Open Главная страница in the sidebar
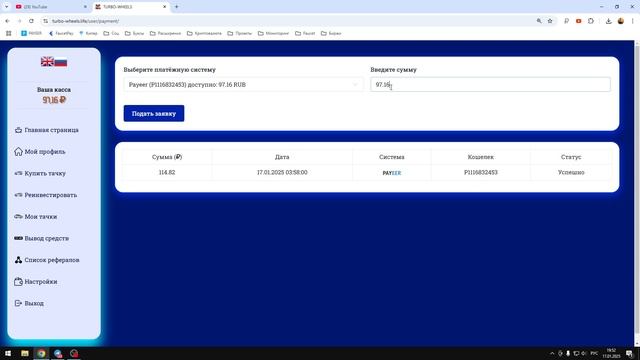The height and width of the screenshot is (360, 640). [51, 130]
